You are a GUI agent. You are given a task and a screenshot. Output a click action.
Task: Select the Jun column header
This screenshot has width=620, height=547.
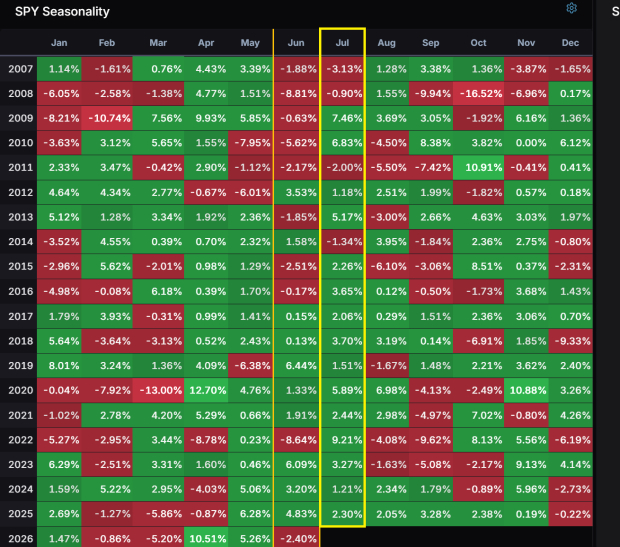[296, 43]
